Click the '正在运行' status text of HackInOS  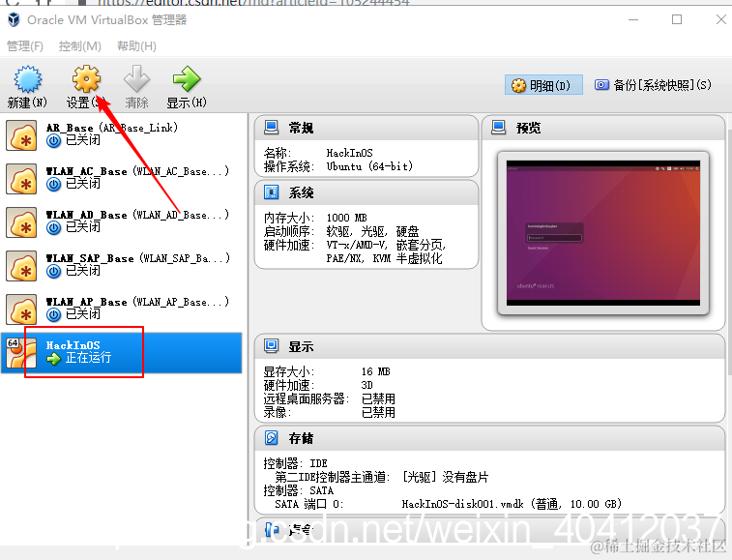pos(88,358)
